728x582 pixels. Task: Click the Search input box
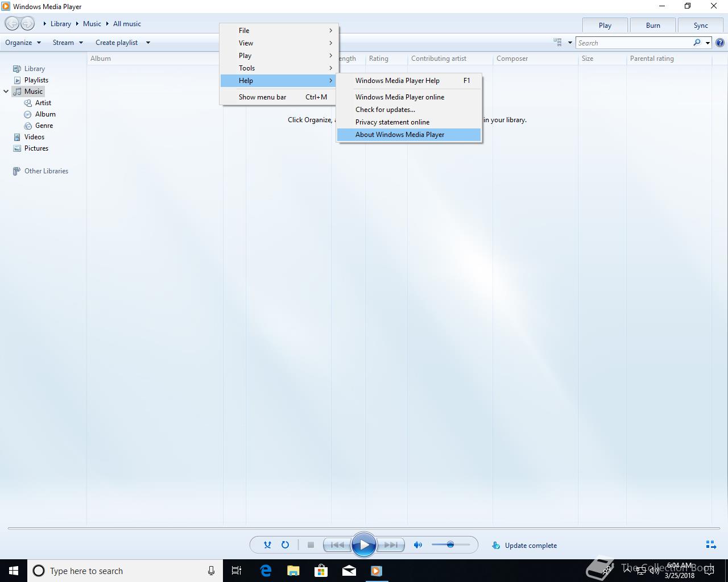coord(634,43)
